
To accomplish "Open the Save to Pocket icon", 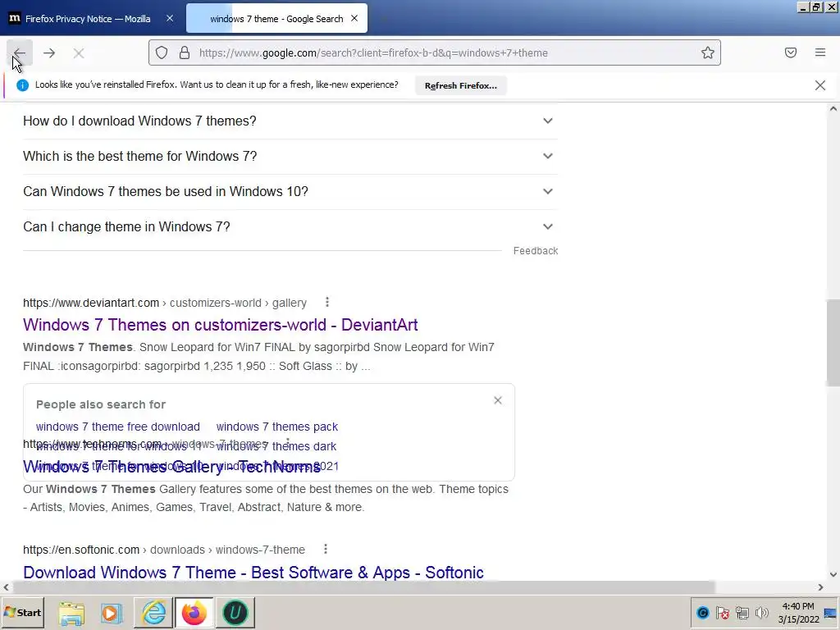I will [791, 52].
